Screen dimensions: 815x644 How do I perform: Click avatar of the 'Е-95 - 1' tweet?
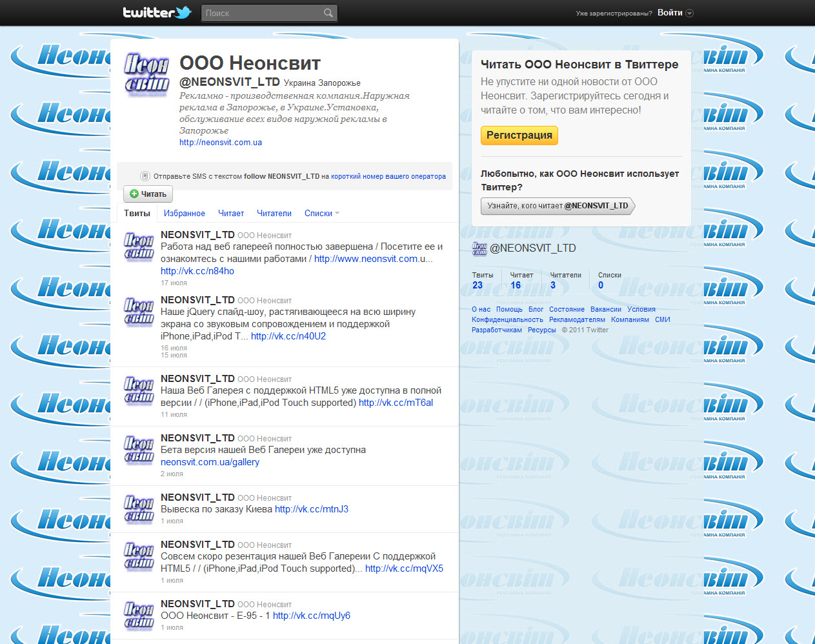139,615
